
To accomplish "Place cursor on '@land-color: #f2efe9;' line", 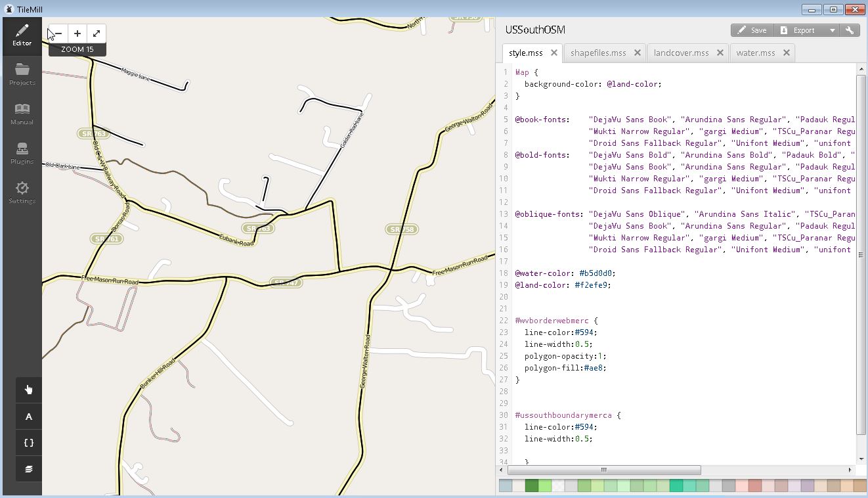I will [x=563, y=285].
